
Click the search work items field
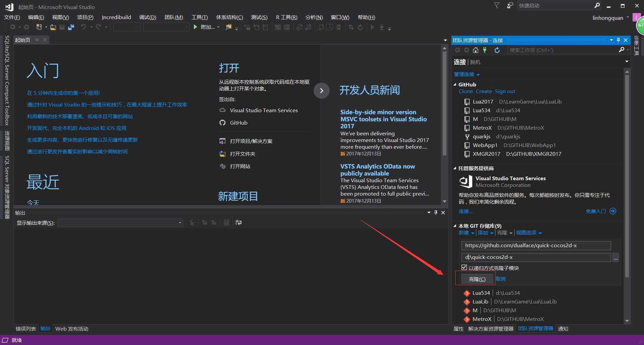pos(562,50)
